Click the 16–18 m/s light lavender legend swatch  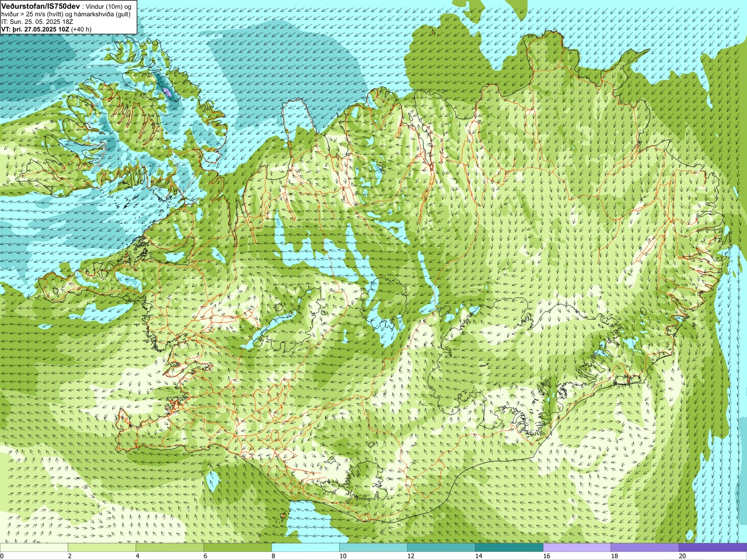click(577, 547)
